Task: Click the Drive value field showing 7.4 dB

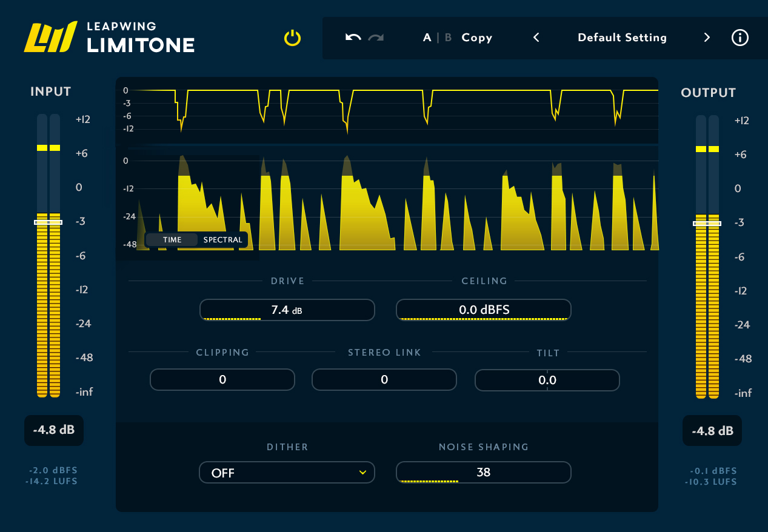Action: 287,310
